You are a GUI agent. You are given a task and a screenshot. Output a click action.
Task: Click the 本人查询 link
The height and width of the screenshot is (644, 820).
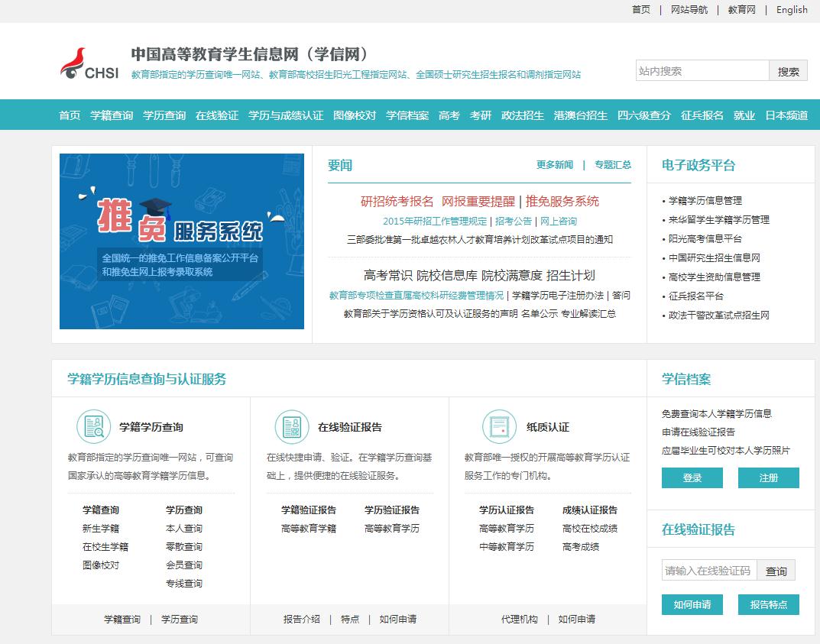click(x=184, y=529)
